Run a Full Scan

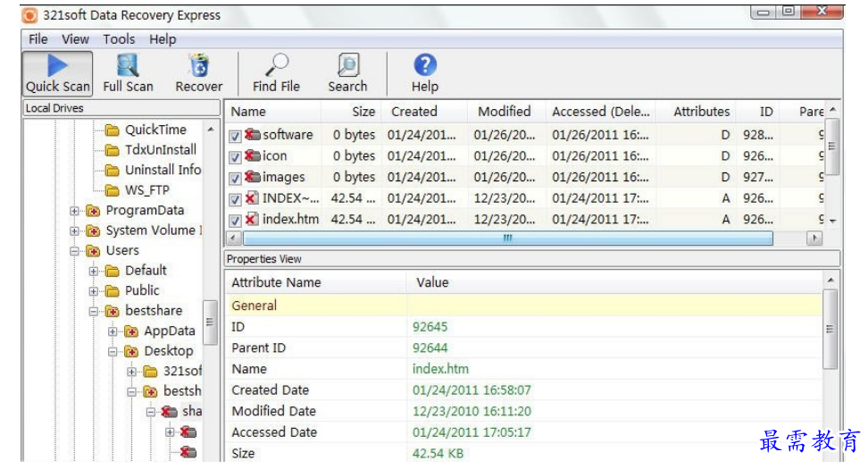point(128,73)
